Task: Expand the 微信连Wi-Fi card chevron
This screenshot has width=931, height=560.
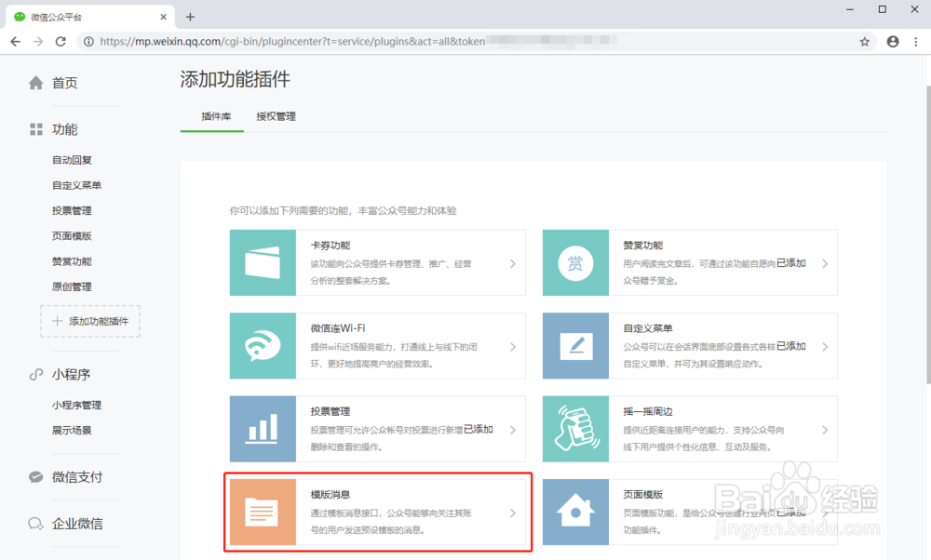Action: (x=513, y=346)
